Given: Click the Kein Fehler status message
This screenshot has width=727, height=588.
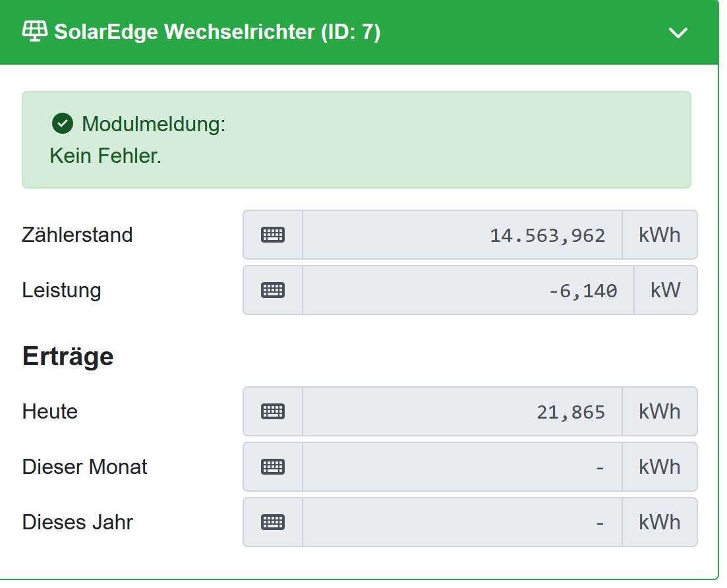Looking at the screenshot, I should (x=105, y=156).
